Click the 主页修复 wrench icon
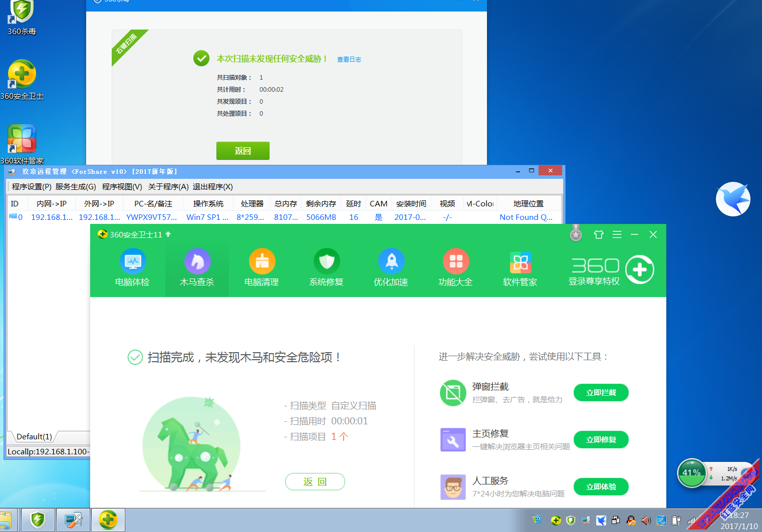The image size is (762, 532). (453, 440)
